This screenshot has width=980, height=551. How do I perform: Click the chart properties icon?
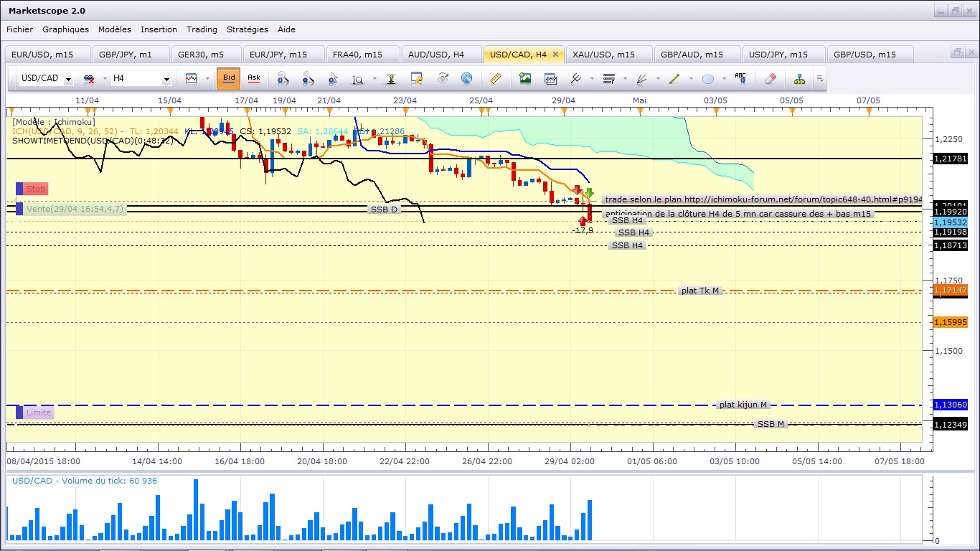[x=418, y=78]
